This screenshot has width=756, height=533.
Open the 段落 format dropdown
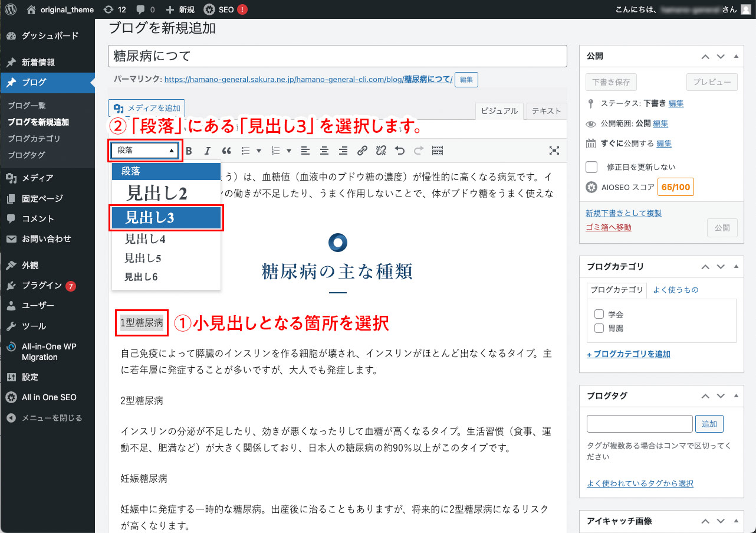[x=146, y=151]
